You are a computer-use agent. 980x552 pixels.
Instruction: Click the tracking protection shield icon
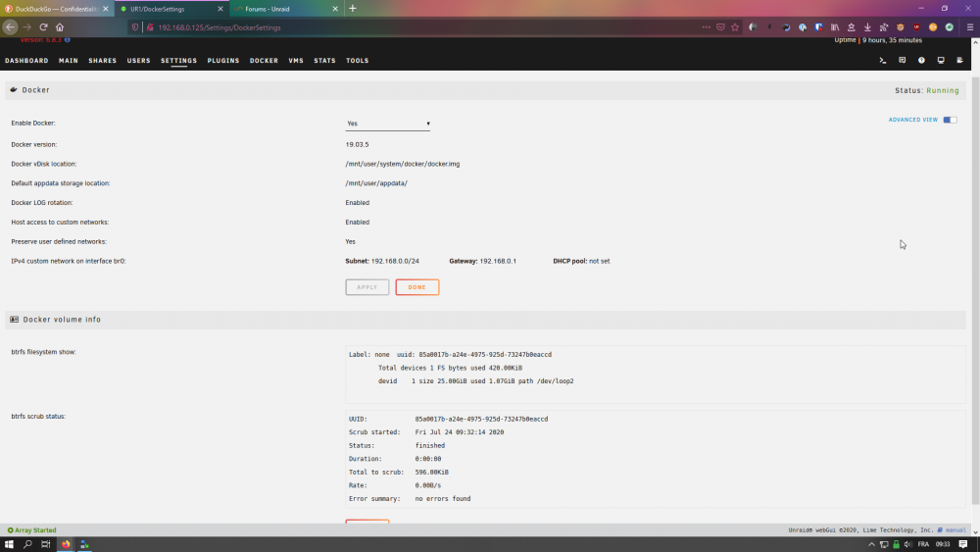coord(135,26)
